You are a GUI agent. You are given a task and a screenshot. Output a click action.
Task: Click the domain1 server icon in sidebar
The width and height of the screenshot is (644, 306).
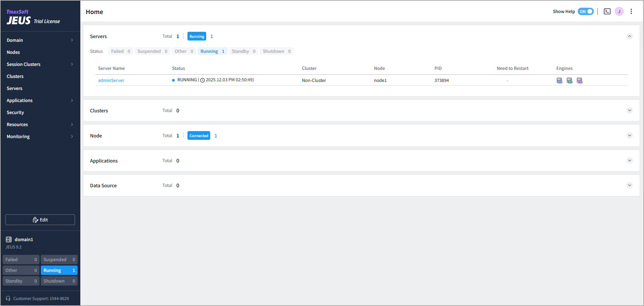tap(9, 239)
